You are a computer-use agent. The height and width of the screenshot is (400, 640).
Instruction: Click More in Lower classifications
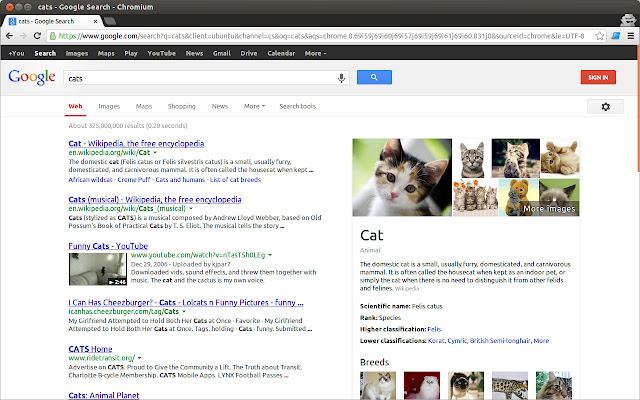tap(541, 340)
